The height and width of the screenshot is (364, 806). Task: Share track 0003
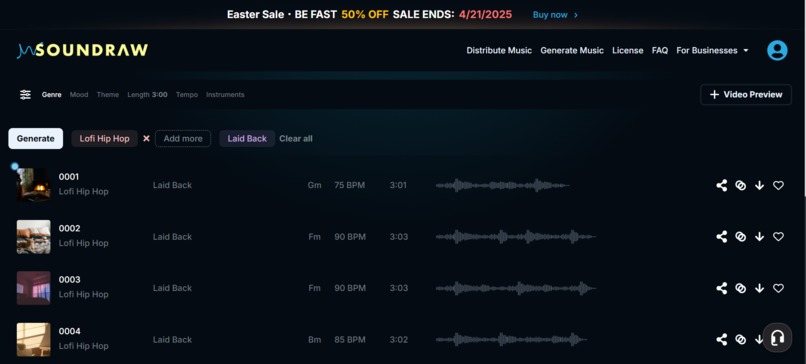[x=722, y=288]
